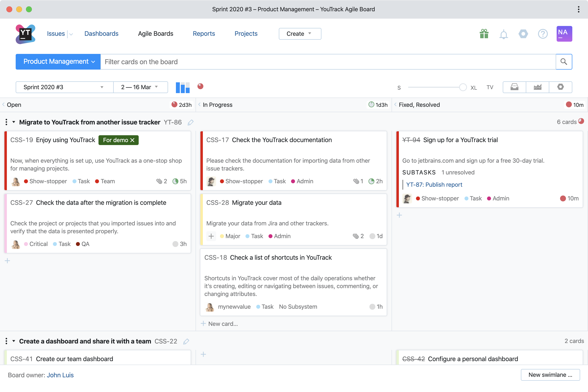Viewport: 588px width, 392px height.
Task: Open the Product Management board selector
Action: [x=58, y=62]
